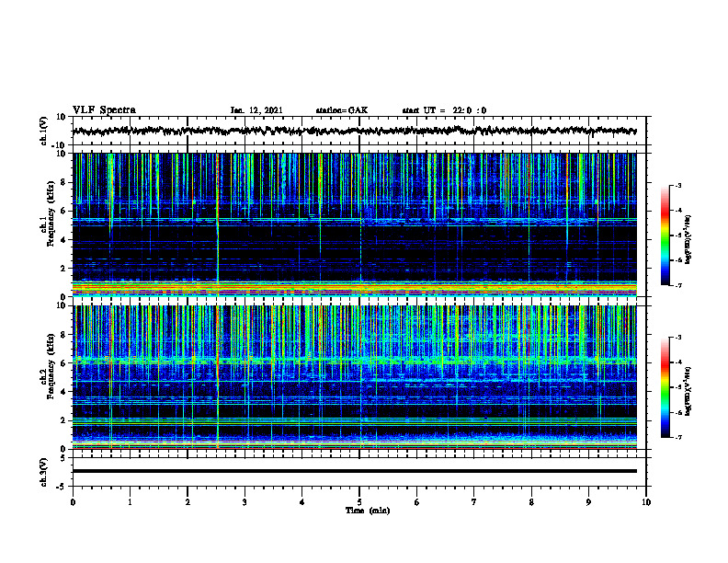Click the "start UT = 22:0 :0" label
Image resolution: width=728 pixels, height=563 pixels.
coord(444,110)
